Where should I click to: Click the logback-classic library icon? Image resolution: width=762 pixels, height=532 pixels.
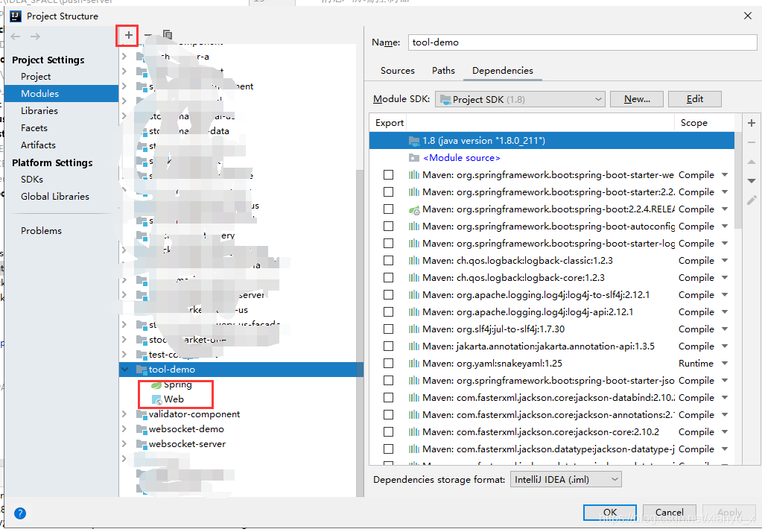tap(414, 261)
